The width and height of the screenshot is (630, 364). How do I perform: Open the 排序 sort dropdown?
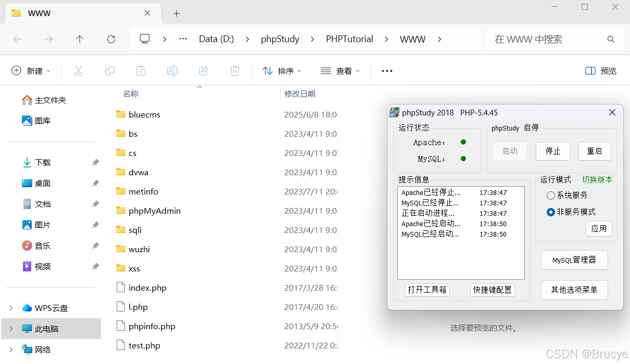point(282,71)
